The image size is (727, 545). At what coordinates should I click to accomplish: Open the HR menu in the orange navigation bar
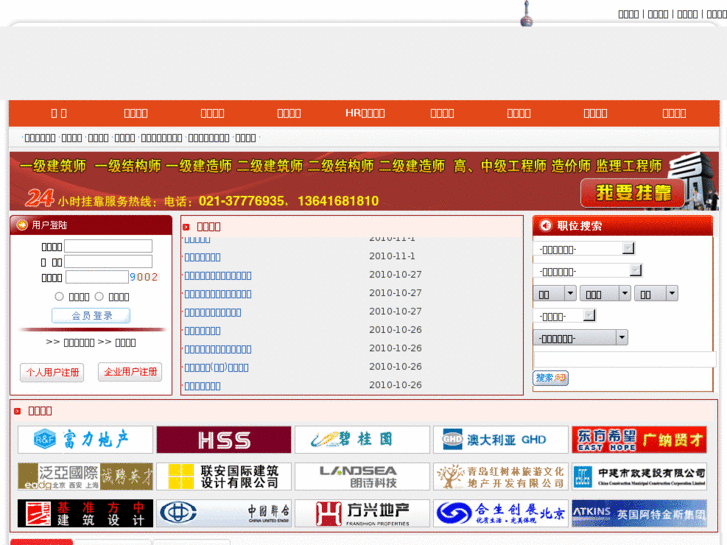(365, 113)
